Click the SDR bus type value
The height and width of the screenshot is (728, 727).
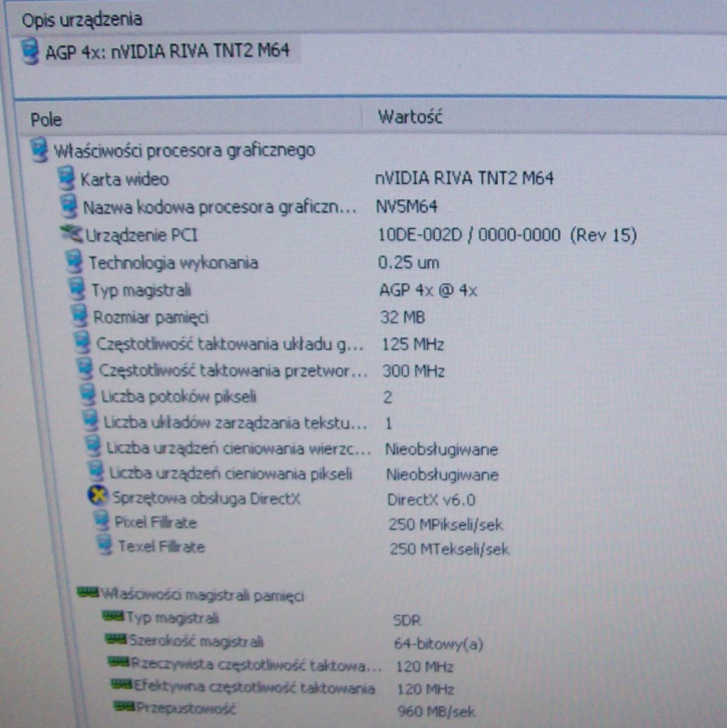click(x=407, y=620)
